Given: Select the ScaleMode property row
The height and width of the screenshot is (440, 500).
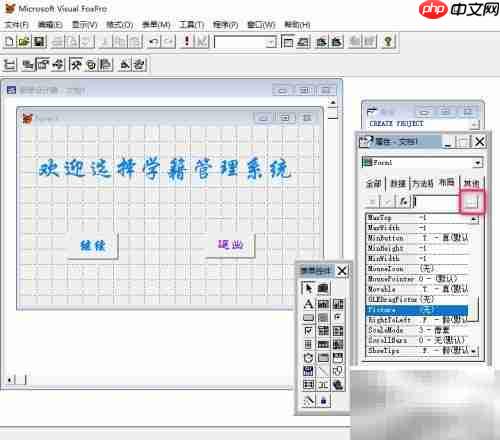Looking at the screenshot, I should (417, 330).
